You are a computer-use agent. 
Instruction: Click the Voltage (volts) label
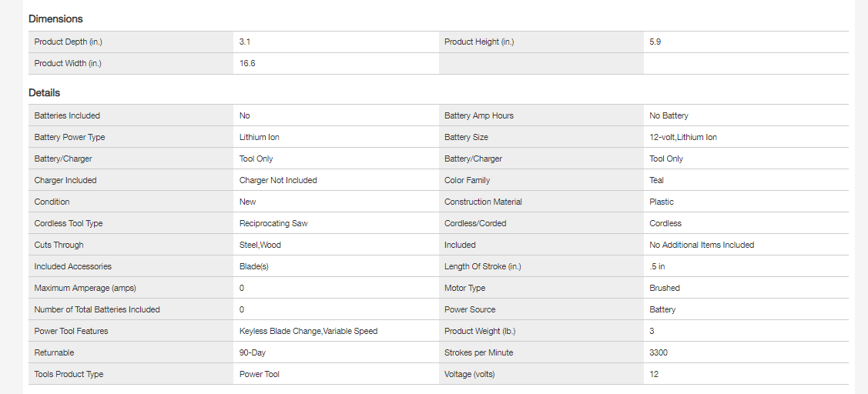coord(470,374)
